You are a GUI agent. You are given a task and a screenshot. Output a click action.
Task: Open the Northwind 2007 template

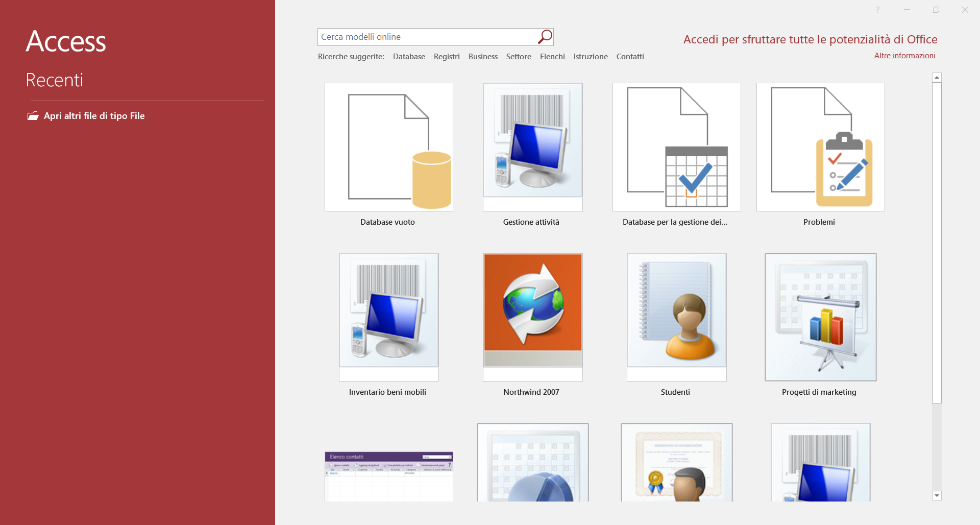(532, 317)
